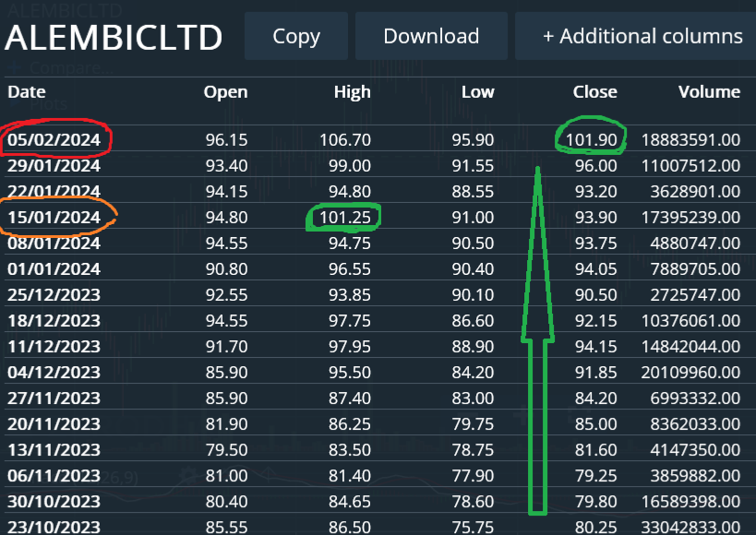Select the date 11/12/2023
The width and height of the screenshot is (756, 535).
(x=54, y=347)
